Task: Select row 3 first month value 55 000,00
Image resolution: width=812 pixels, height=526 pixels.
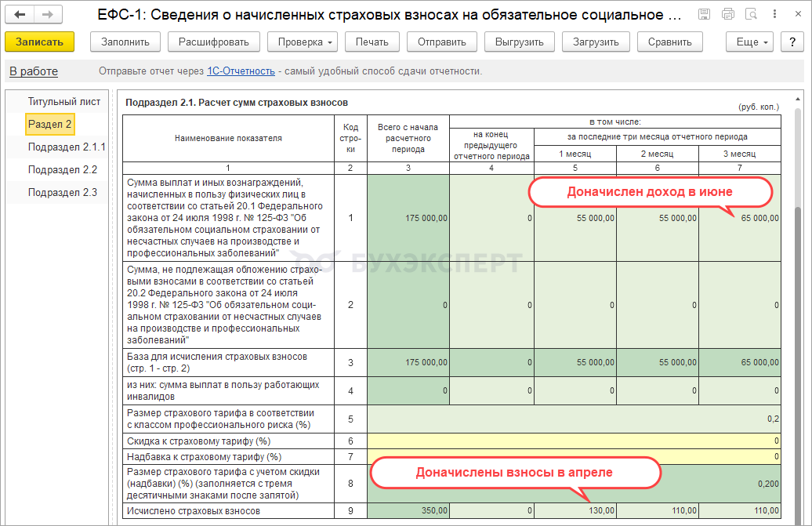Action: (x=575, y=362)
